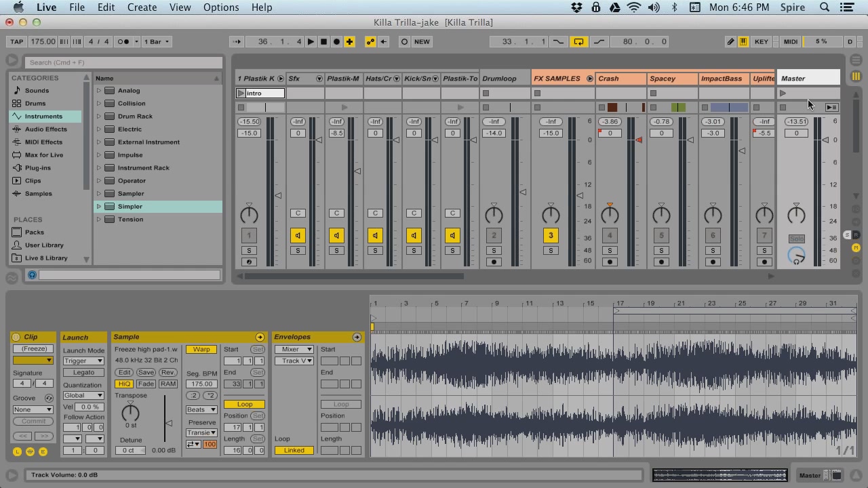Arm the Arrangement Record button
Viewport: 868px width, 488px height.
(336, 41)
